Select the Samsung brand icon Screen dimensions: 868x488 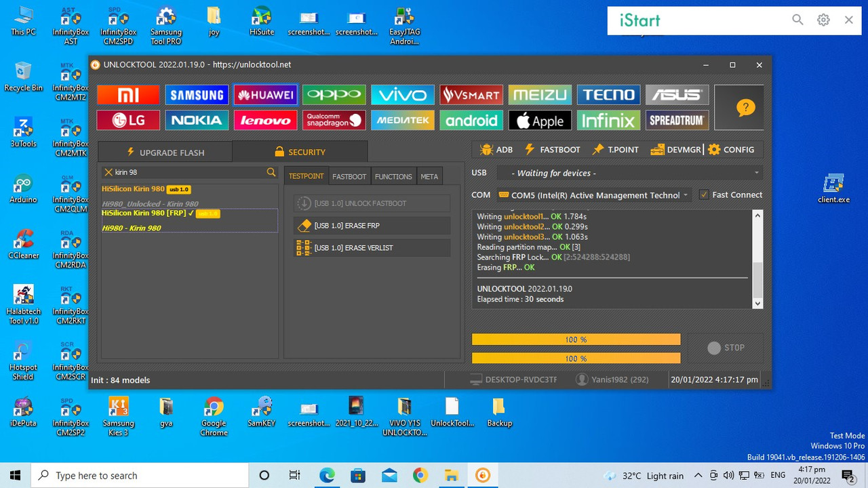(x=197, y=95)
